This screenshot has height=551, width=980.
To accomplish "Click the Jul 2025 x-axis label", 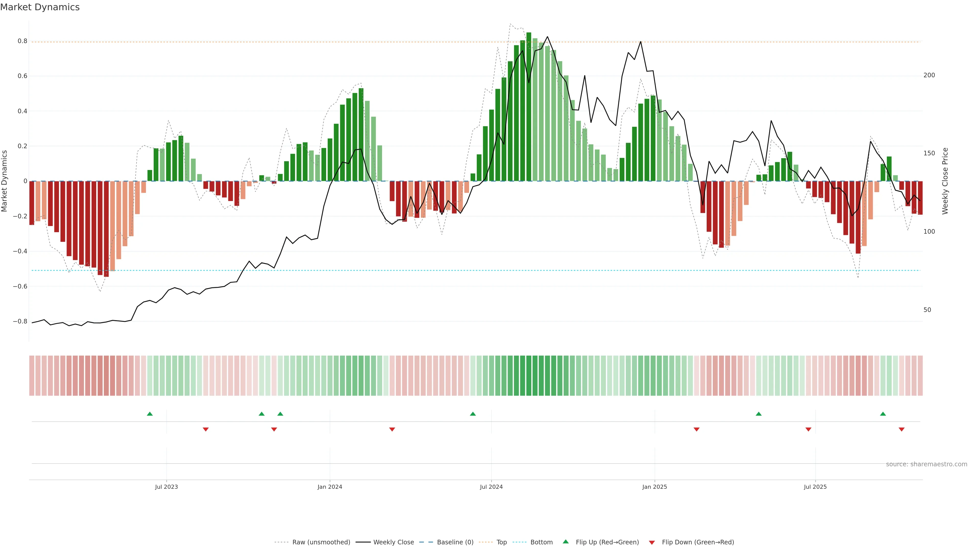I will click(815, 487).
